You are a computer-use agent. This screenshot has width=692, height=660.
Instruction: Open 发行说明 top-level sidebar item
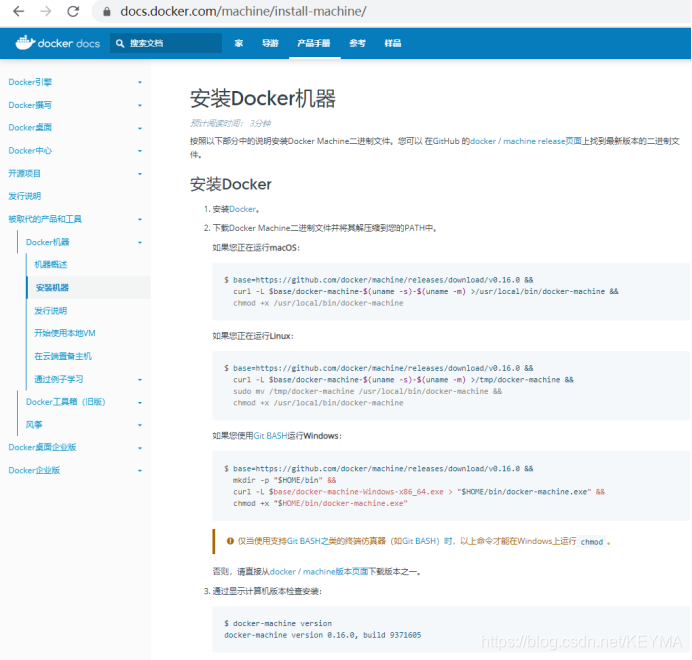(25, 196)
